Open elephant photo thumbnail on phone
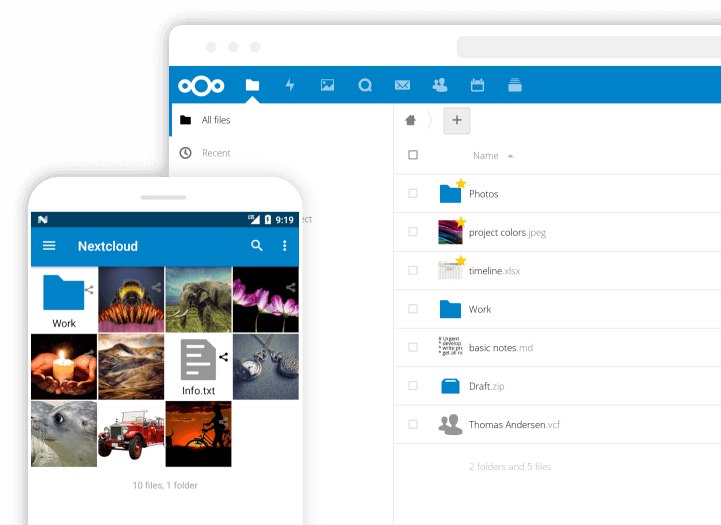Image resolution: width=721 pixels, height=525 pixels. click(199, 299)
